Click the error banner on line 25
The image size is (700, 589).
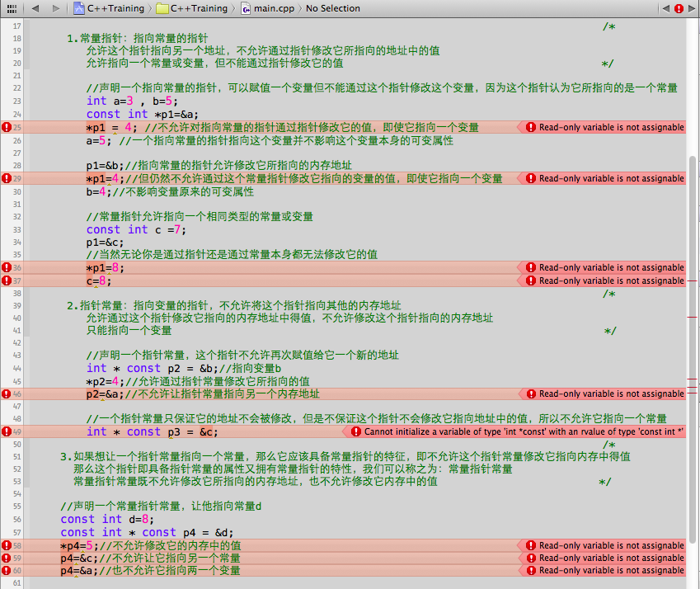point(602,127)
